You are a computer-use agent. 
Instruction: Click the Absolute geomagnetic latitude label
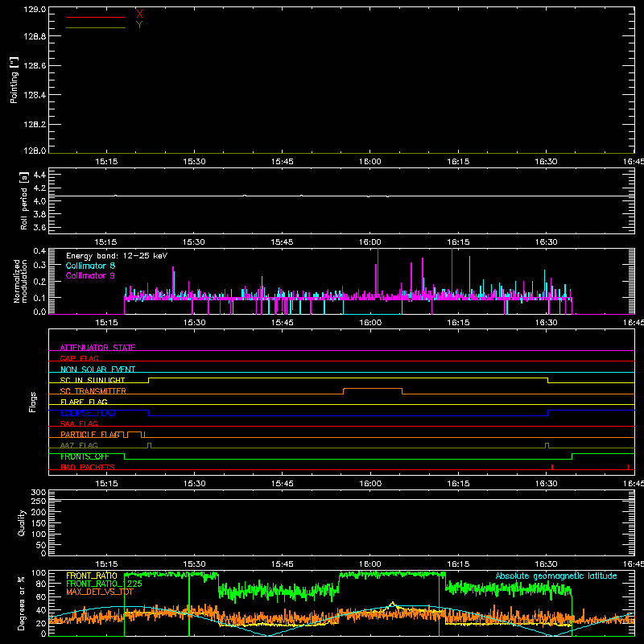[556, 576]
